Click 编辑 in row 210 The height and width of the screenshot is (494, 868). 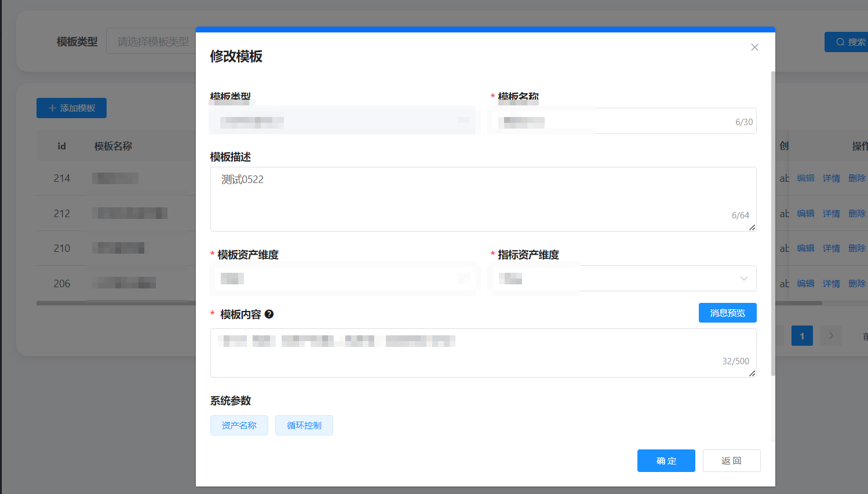pyautogui.click(x=805, y=248)
